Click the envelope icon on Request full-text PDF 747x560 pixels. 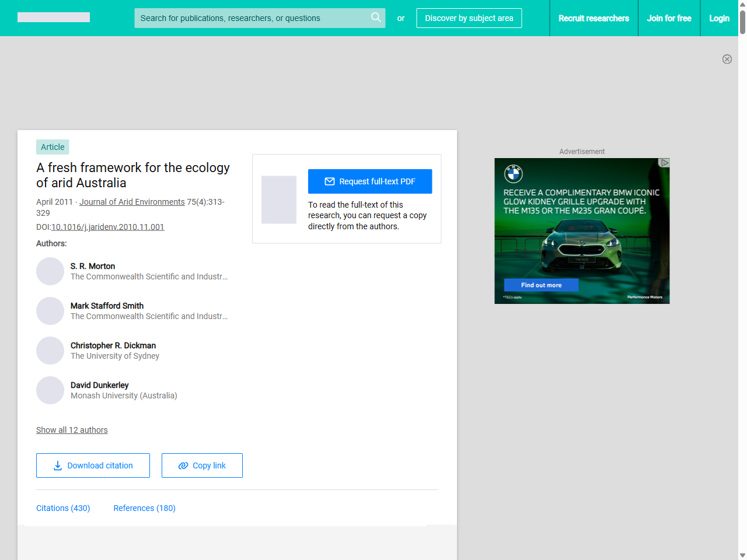coord(329,181)
